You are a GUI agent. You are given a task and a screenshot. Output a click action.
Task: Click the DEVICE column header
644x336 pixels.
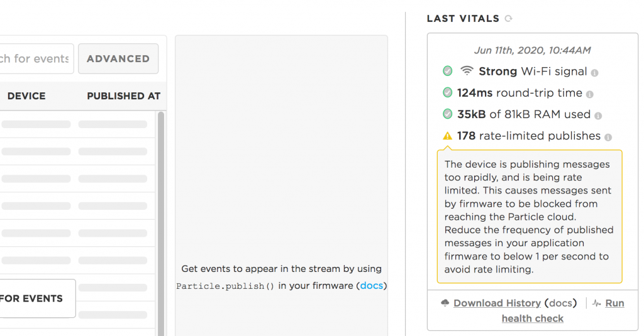pos(26,96)
